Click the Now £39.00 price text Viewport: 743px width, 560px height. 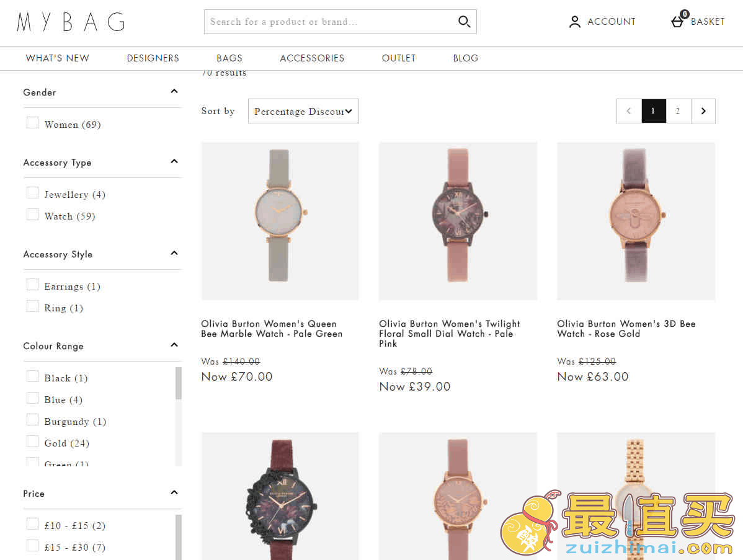click(x=415, y=387)
